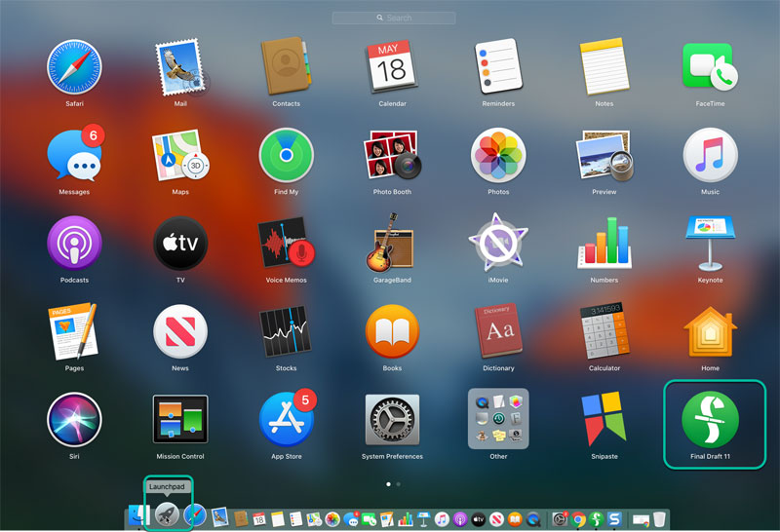
Task: Open Google Chrome in the Dock
Action: (x=578, y=519)
